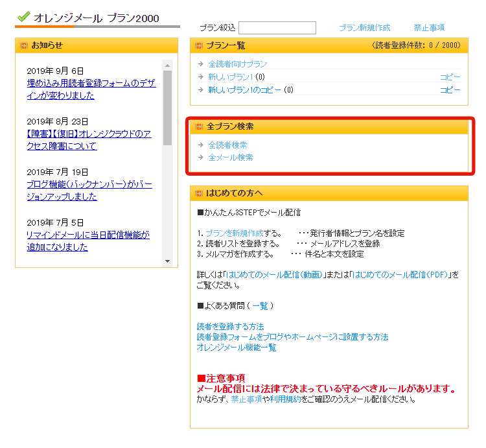486x448 pixels.
Task: Click the orange arrow icon in 全プラン検索 header
Action: tap(198, 126)
